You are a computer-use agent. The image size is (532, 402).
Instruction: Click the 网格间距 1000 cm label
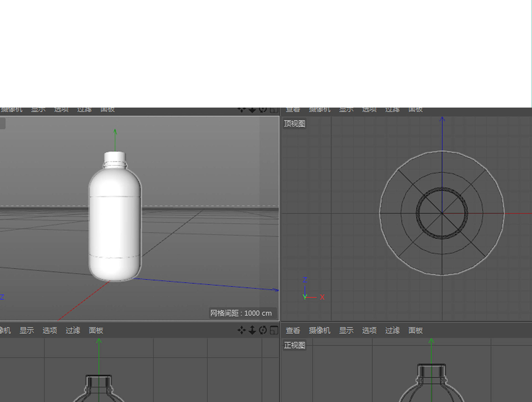241,313
